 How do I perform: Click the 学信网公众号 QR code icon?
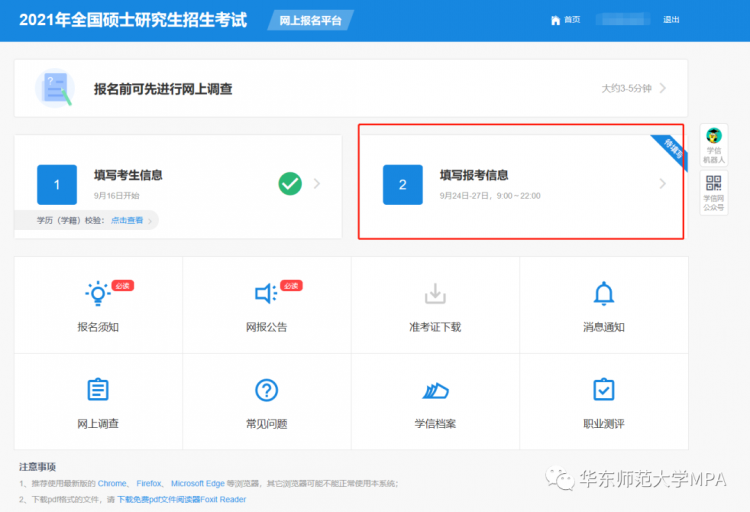713,183
